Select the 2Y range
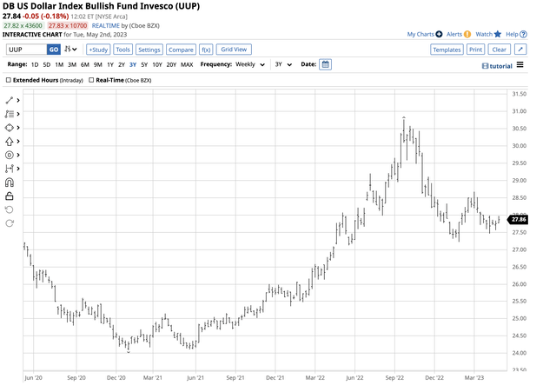 (122, 64)
